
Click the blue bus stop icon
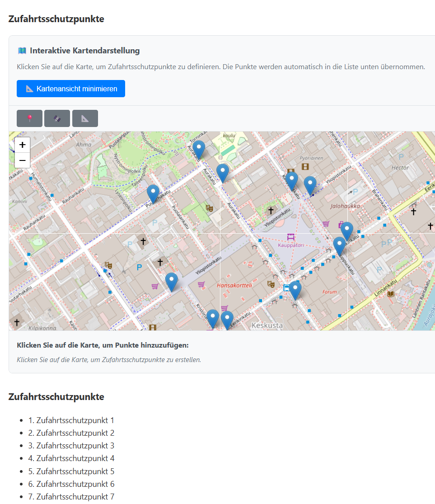(x=286, y=288)
